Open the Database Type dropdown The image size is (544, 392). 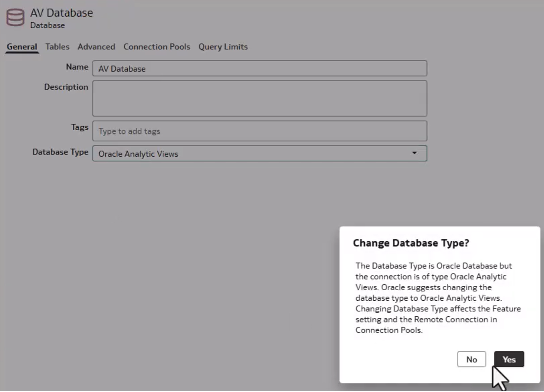[260, 153]
